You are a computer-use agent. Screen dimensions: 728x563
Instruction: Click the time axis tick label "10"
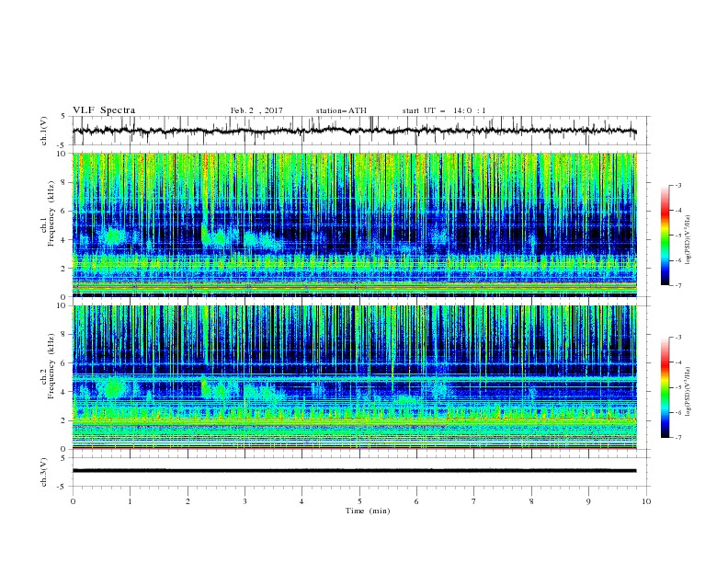pos(646,501)
